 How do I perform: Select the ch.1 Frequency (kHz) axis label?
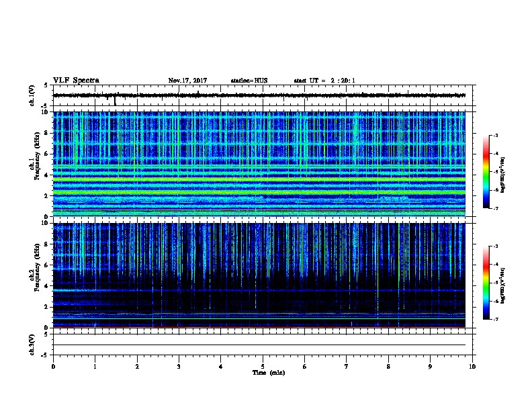37,156
